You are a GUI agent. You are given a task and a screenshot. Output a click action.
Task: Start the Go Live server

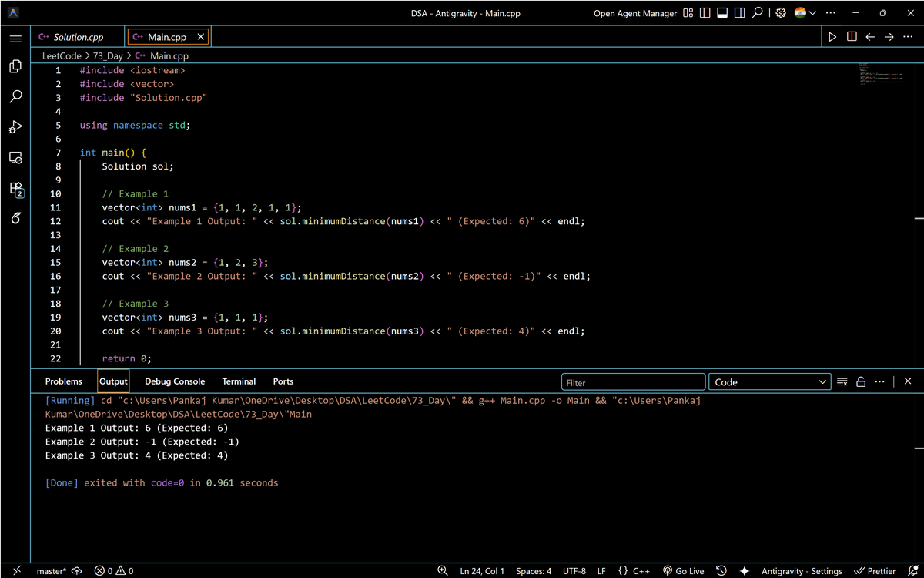683,571
